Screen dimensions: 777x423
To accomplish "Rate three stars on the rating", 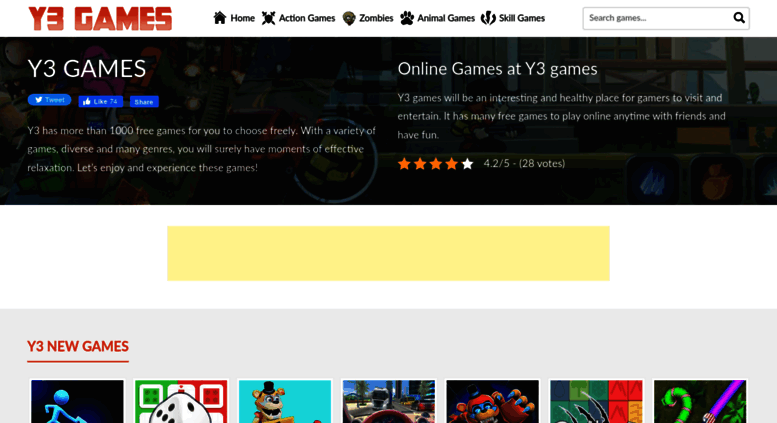I will click(436, 163).
